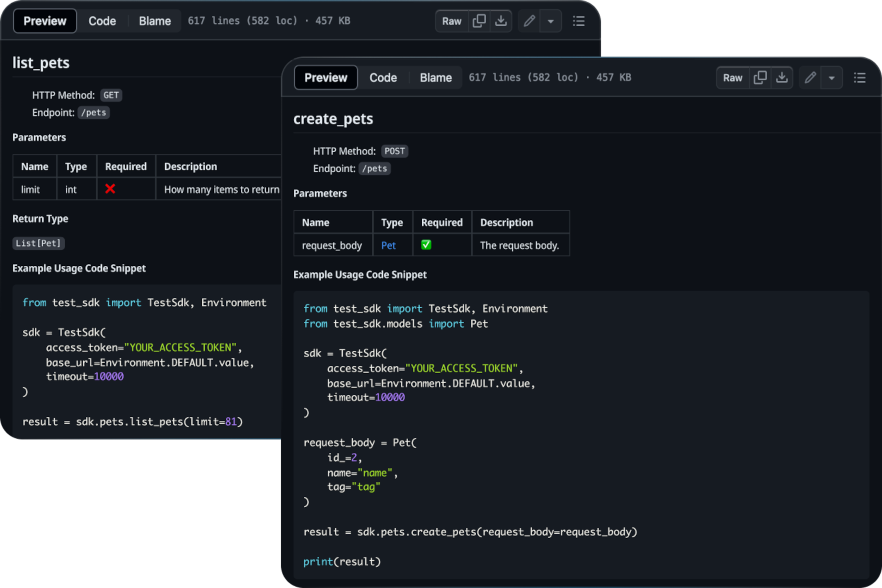Viewport: 882px width, 588px height.
Task: Click the List[Pet] return type badge
Action: pyautogui.click(x=37, y=241)
